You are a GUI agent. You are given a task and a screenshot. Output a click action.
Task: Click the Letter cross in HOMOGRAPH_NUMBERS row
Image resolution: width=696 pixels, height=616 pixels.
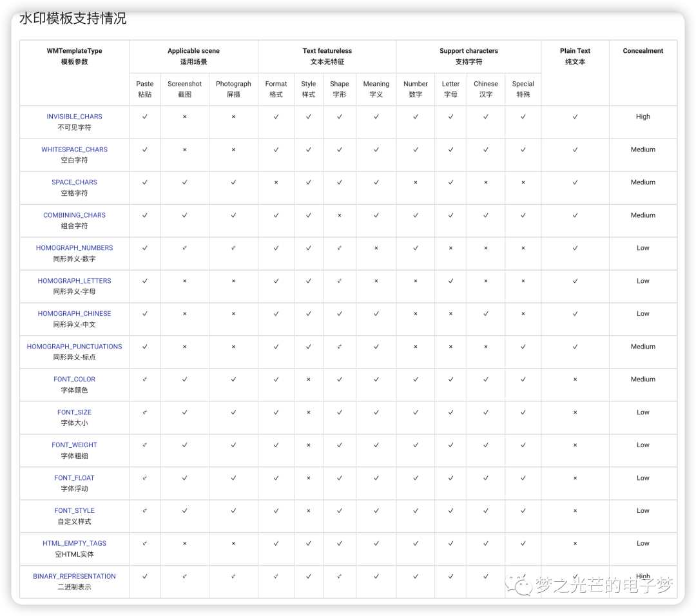point(450,248)
